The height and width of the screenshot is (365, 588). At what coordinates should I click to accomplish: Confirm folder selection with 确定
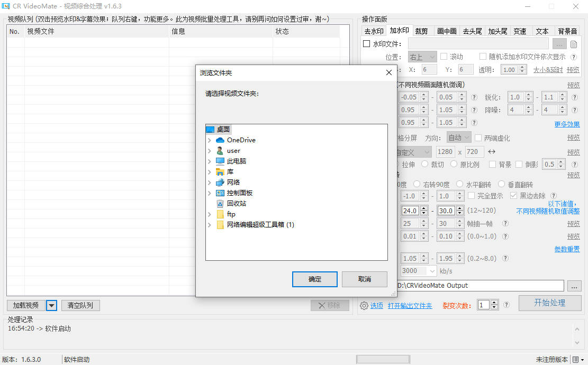coord(314,279)
